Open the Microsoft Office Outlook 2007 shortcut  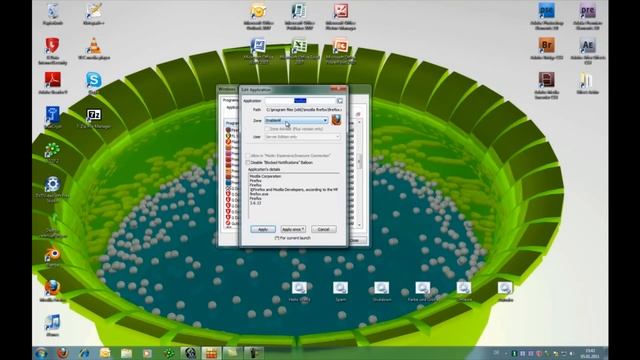click(258, 16)
